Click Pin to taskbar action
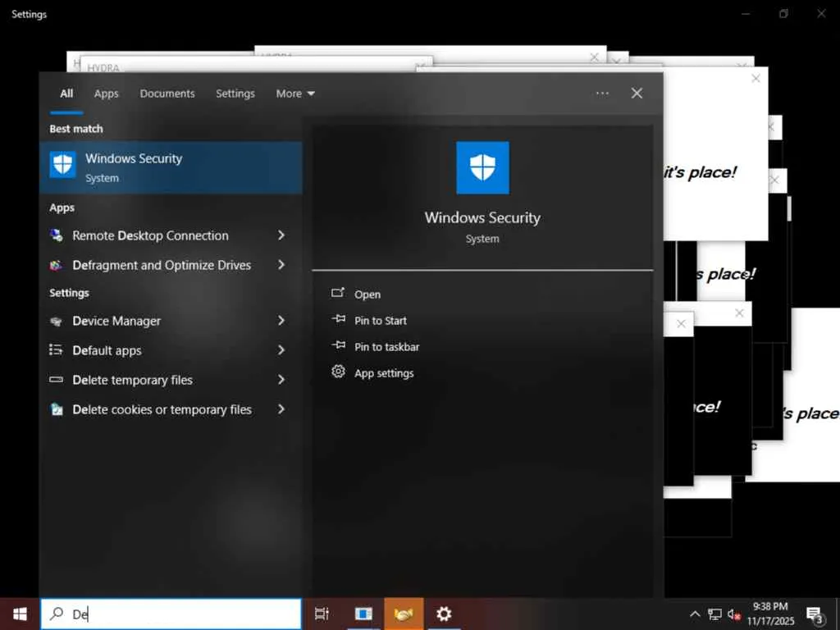Viewport: 840px width, 630px height. (387, 347)
